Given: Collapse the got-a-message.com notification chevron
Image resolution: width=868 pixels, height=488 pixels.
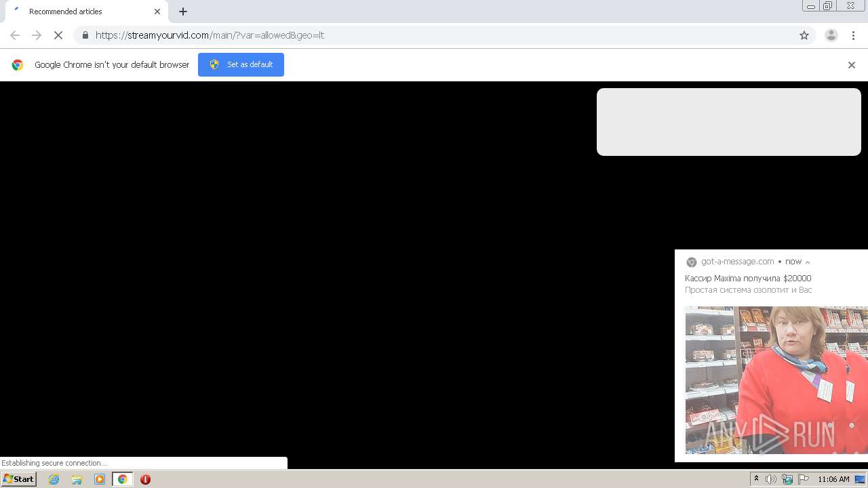Looking at the screenshot, I should pyautogui.click(x=807, y=262).
